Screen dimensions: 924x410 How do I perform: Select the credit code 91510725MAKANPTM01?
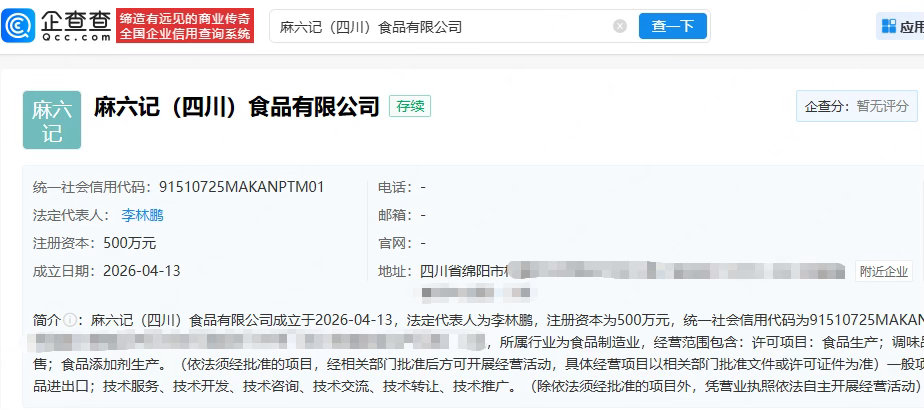click(242, 187)
